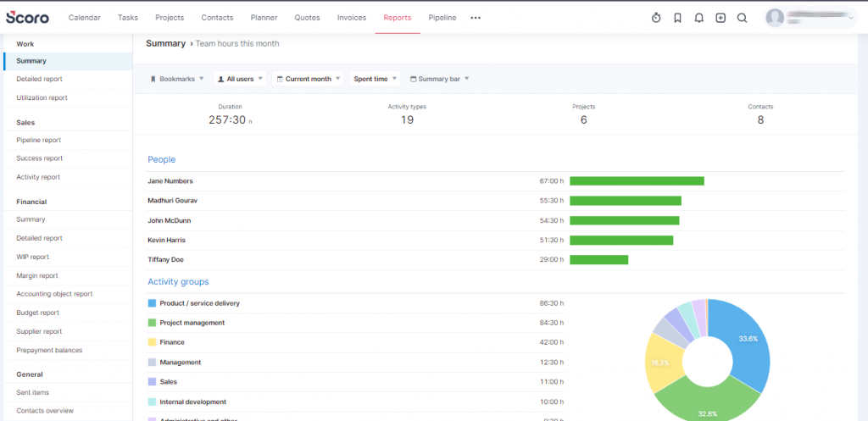
Task: Click the Scoro logo
Action: tap(28, 18)
